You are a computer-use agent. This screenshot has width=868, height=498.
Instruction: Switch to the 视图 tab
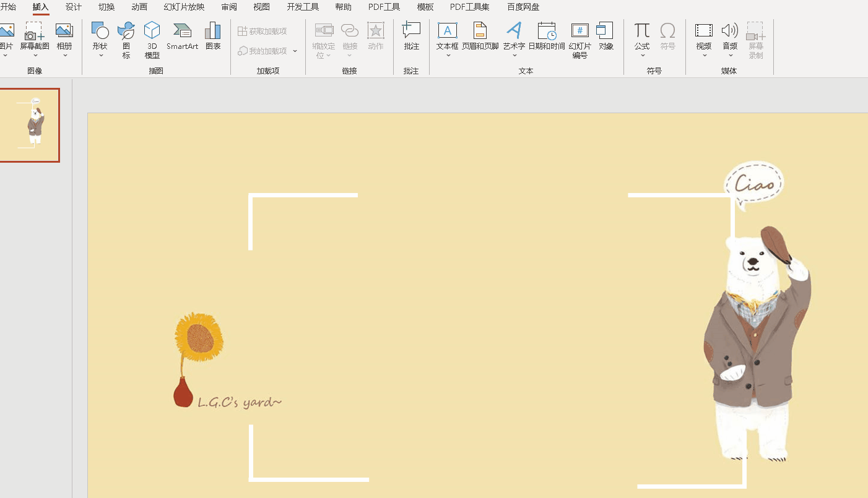tap(261, 7)
